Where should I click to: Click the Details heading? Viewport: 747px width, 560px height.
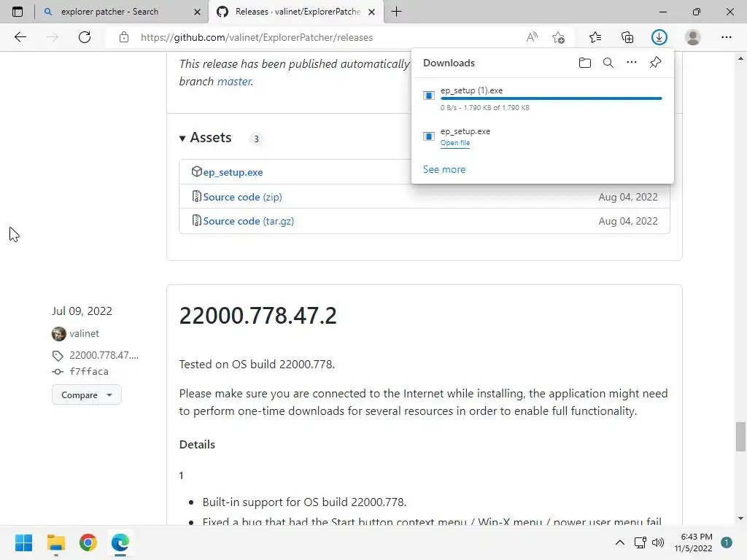point(197,445)
